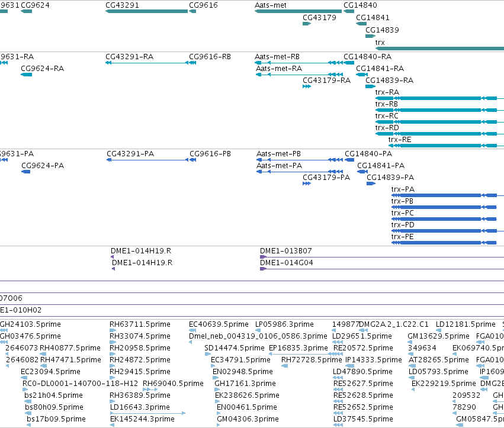Click the DME1-014G04 clone label
Viewport: 504px width, 428px height.
[x=287, y=263]
